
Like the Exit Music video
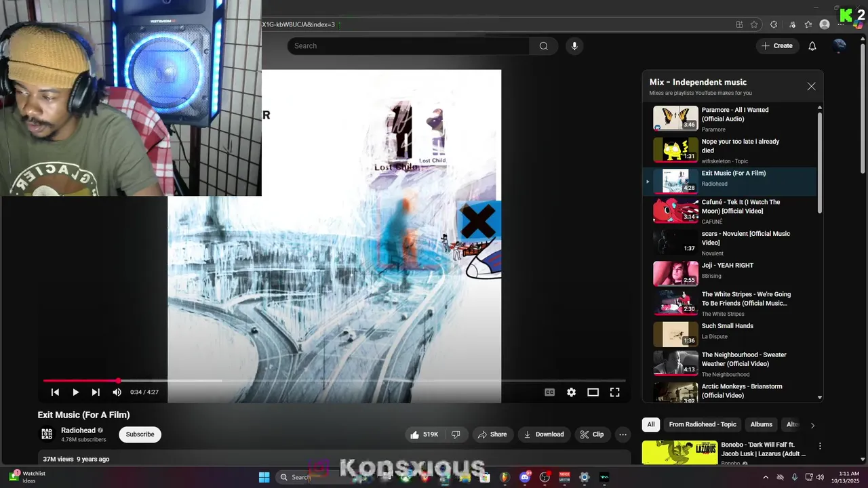pyautogui.click(x=425, y=434)
